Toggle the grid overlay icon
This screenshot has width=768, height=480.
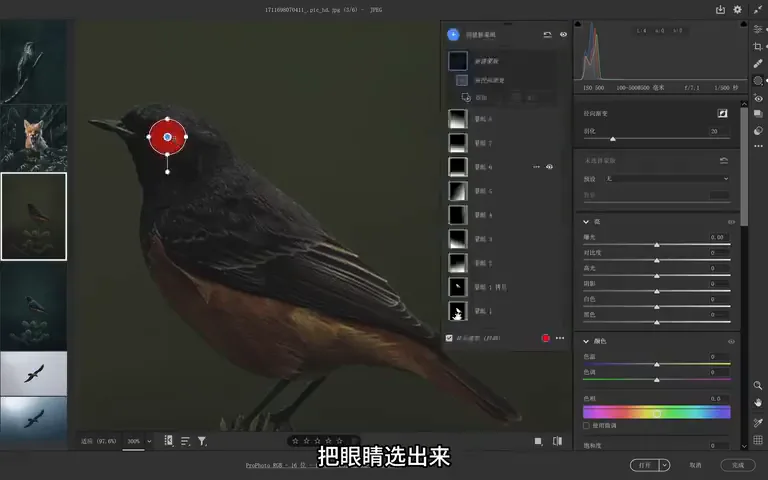point(758,440)
